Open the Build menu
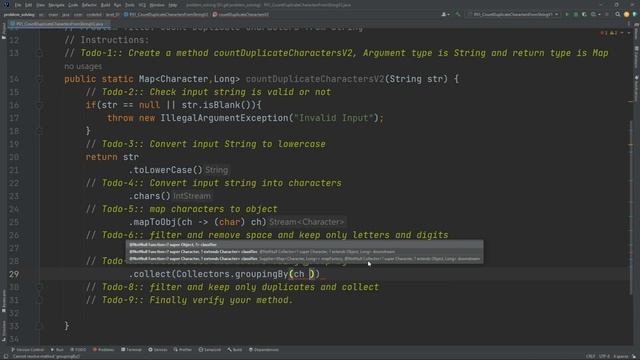This screenshot has width=640, height=360. (x=105, y=5)
